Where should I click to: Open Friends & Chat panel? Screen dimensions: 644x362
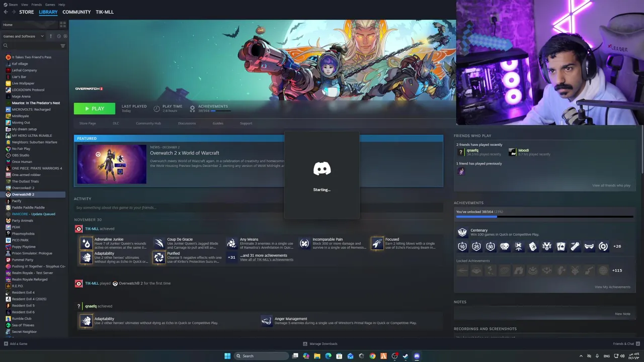pyautogui.click(x=625, y=344)
